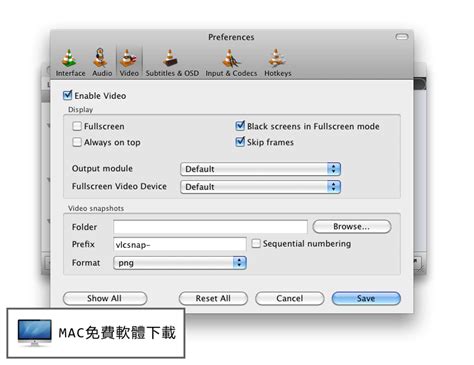474x365 pixels.
Task: Save the preferences
Action: pyautogui.click(x=366, y=298)
